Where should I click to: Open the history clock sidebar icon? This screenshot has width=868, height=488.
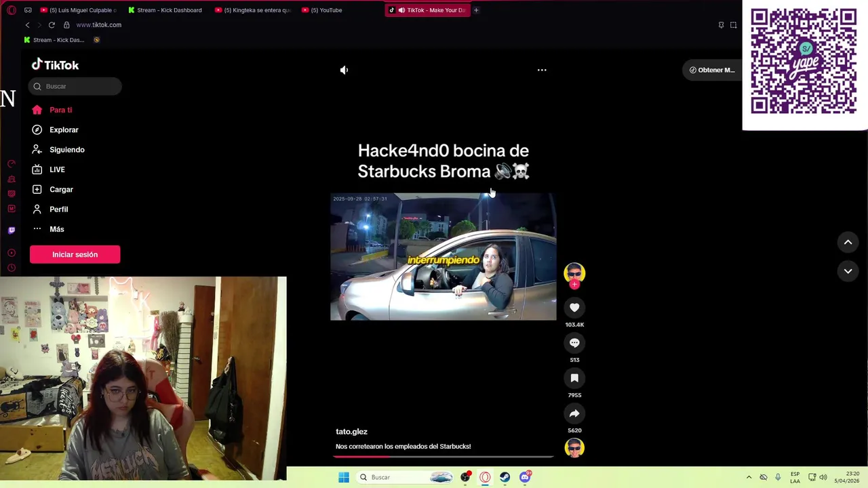point(11,268)
